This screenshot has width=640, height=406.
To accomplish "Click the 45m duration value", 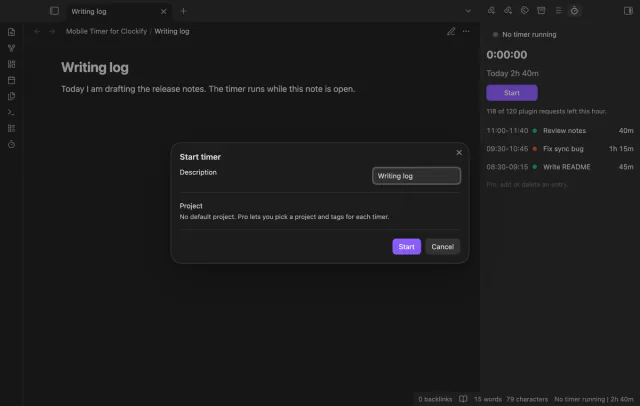I will pos(626,167).
